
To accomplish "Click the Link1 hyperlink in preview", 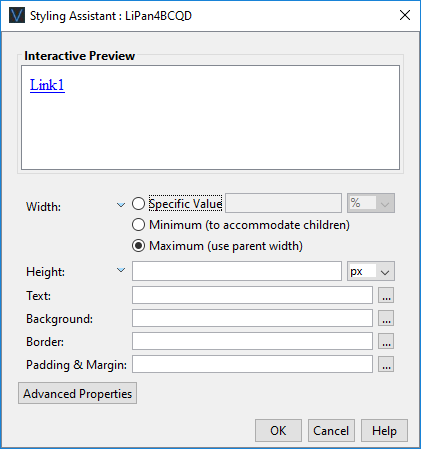I will tap(47, 85).
